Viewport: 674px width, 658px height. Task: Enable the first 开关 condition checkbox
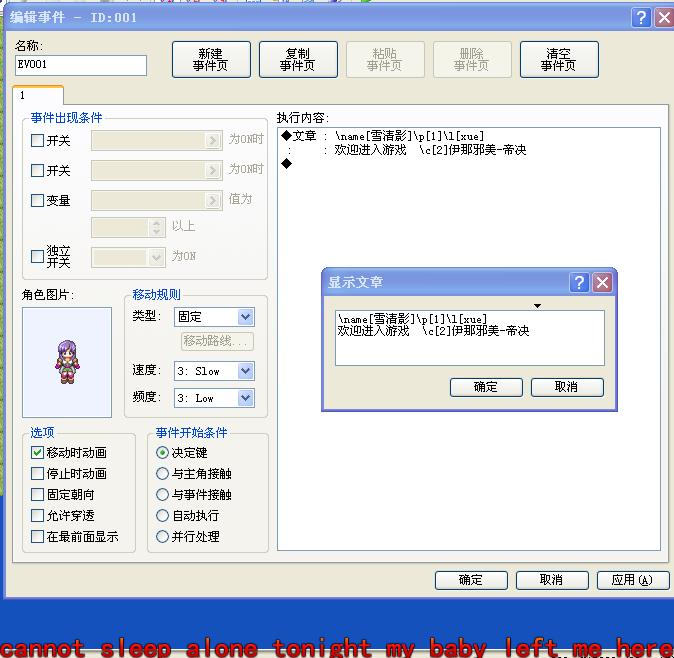pos(37,140)
